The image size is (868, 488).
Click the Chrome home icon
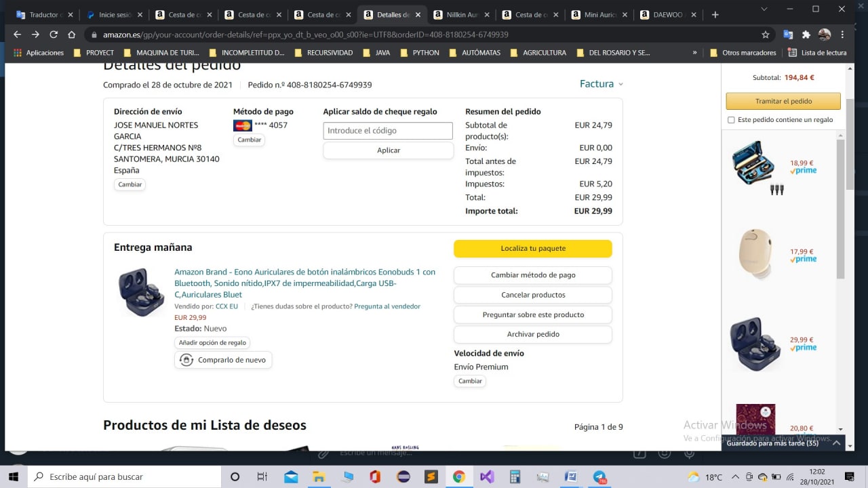pyautogui.click(x=71, y=35)
